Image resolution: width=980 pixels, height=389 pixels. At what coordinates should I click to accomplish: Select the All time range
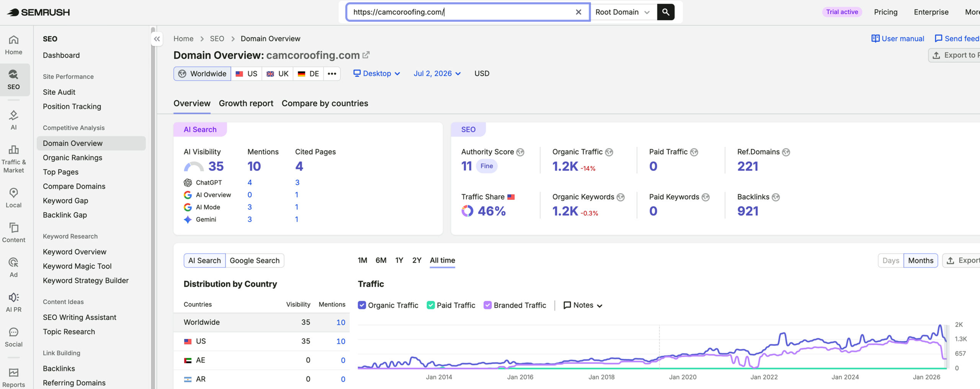click(443, 260)
